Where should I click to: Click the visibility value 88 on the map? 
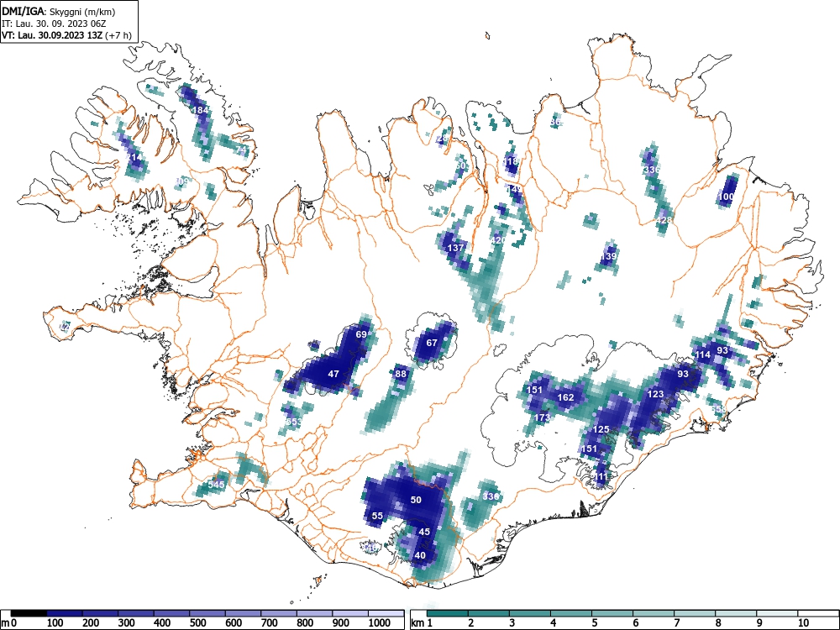pyautogui.click(x=401, y=374)
